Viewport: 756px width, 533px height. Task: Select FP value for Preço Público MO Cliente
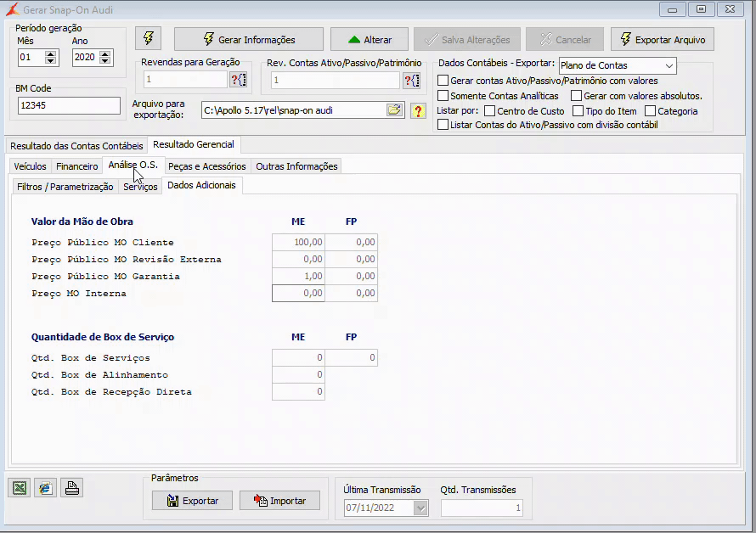tap(351, 242)
